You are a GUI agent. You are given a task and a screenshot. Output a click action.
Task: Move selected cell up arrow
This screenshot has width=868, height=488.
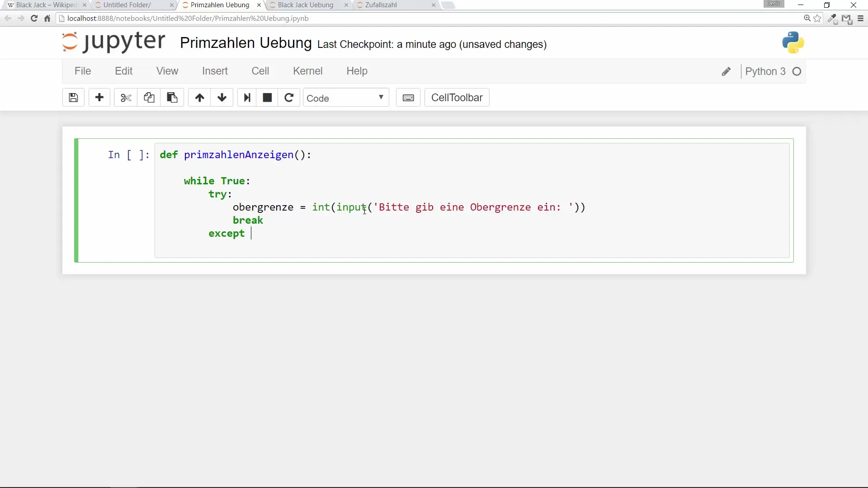tap(199, 98)
